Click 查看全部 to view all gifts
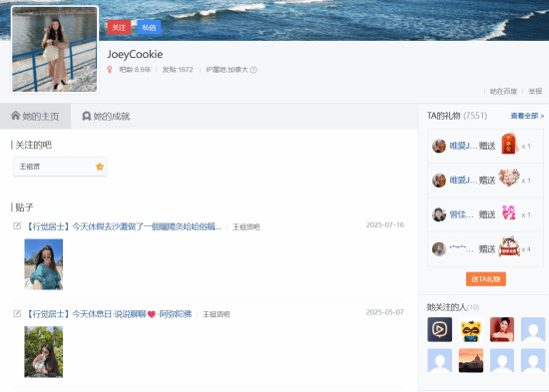The image size is (549, 392). pos(527,116)
